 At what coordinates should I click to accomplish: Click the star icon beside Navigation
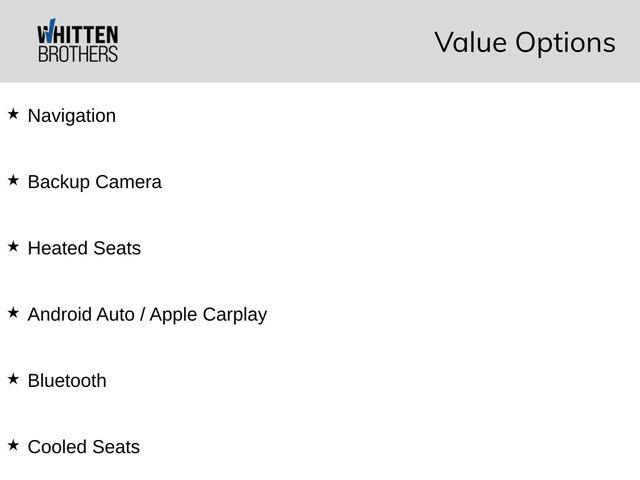[13, 114]
